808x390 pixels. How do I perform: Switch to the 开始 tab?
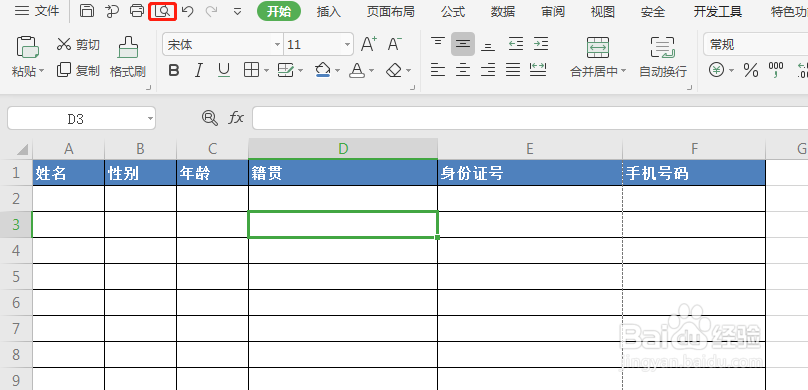click(279, 11)
